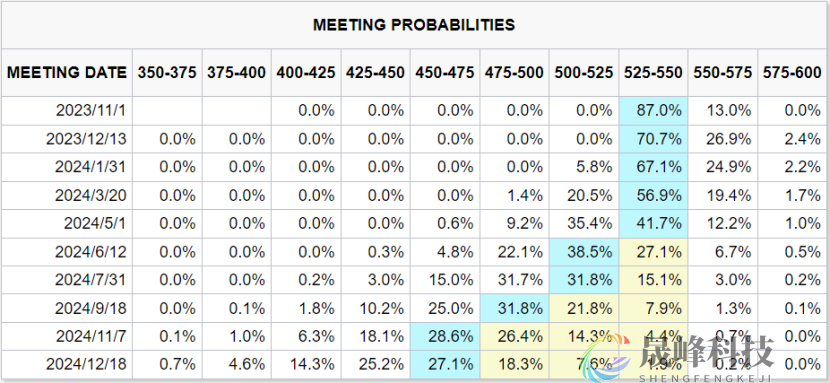Screen dimensions: 830x383
Task: Click the 525-550 column header
Action: [653, 72]
